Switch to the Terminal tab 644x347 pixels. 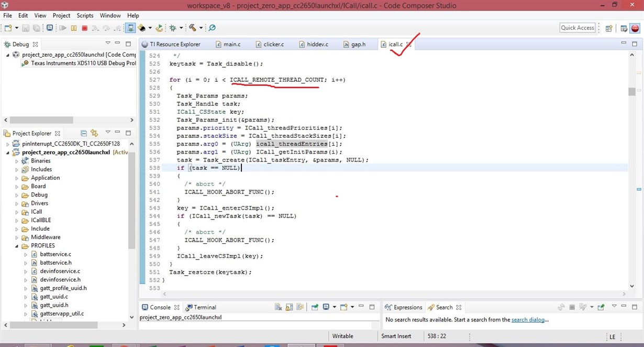coord(201,307)
